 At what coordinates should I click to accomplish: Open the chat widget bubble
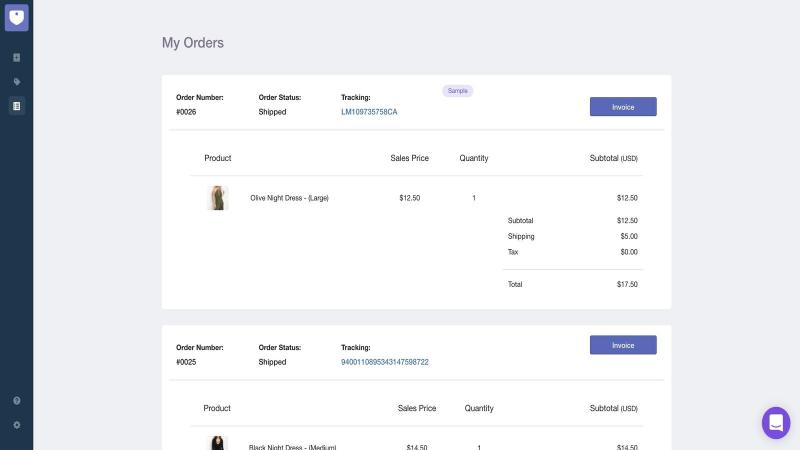776,422
